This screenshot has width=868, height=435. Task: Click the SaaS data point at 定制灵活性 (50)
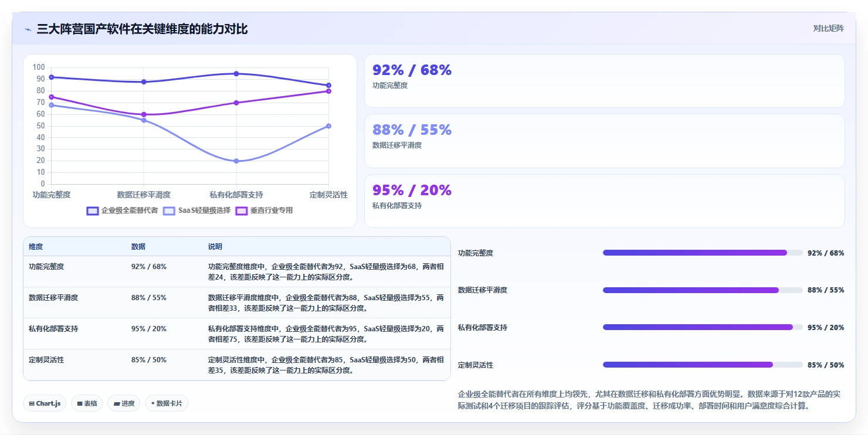click(x=328, y=126)
